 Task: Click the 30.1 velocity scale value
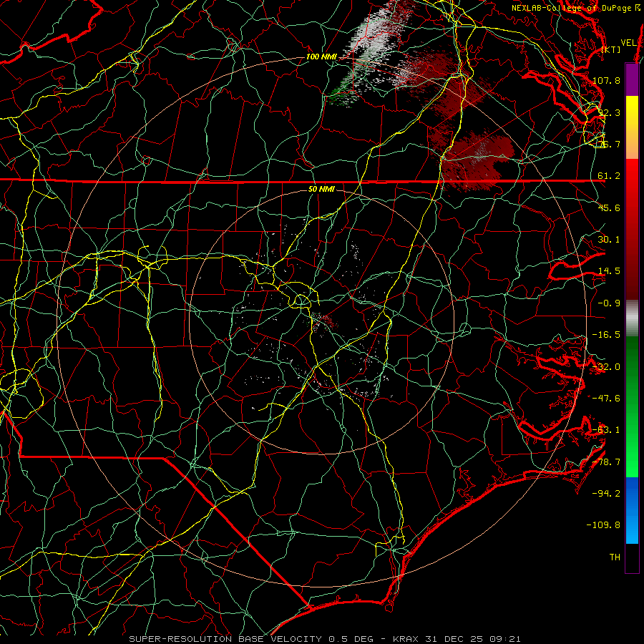pyautogui.click(x=609, y=240)
